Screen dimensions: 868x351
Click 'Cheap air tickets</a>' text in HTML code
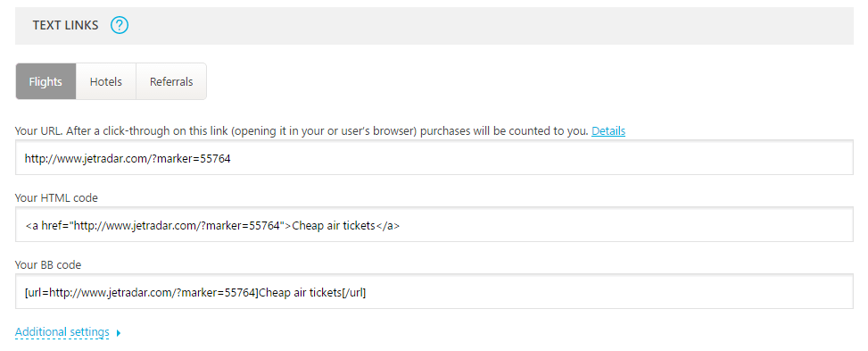[x=345, y=226]
